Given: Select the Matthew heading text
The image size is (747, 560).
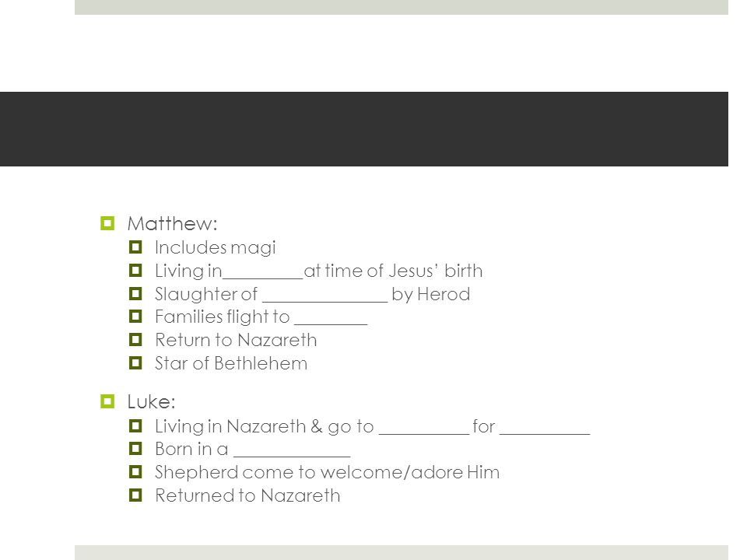Looking at the screenshot, I should (x=173, y=224).
